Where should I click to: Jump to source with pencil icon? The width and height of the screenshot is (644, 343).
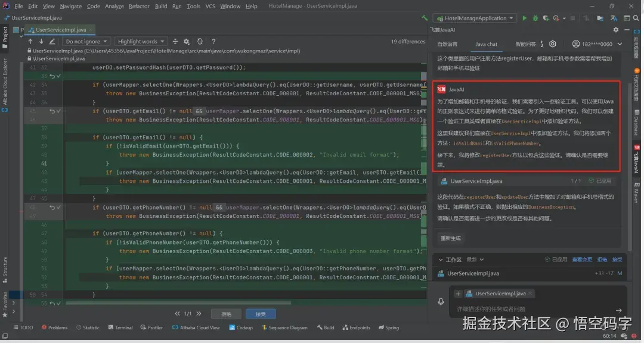click(x=52, y=42)
